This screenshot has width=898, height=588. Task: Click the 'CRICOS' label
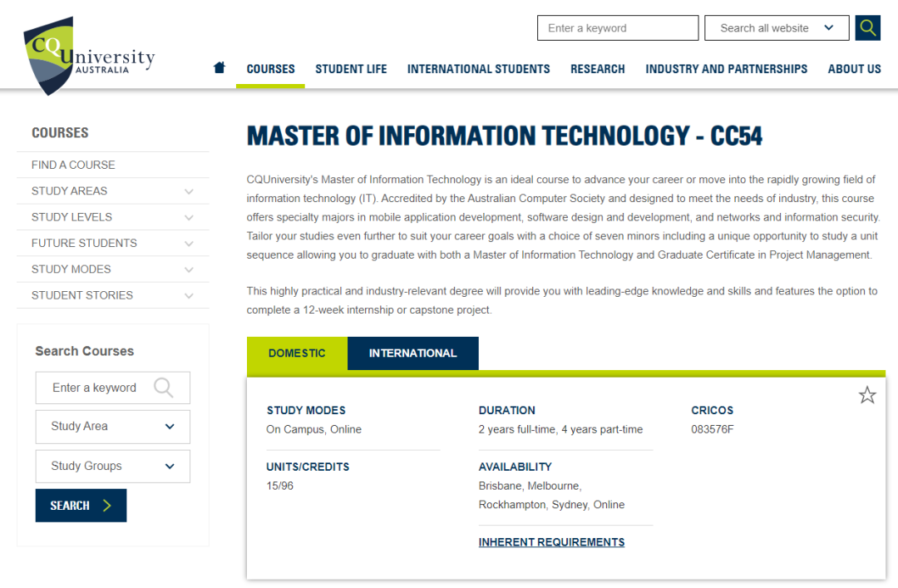coord(712,410)
